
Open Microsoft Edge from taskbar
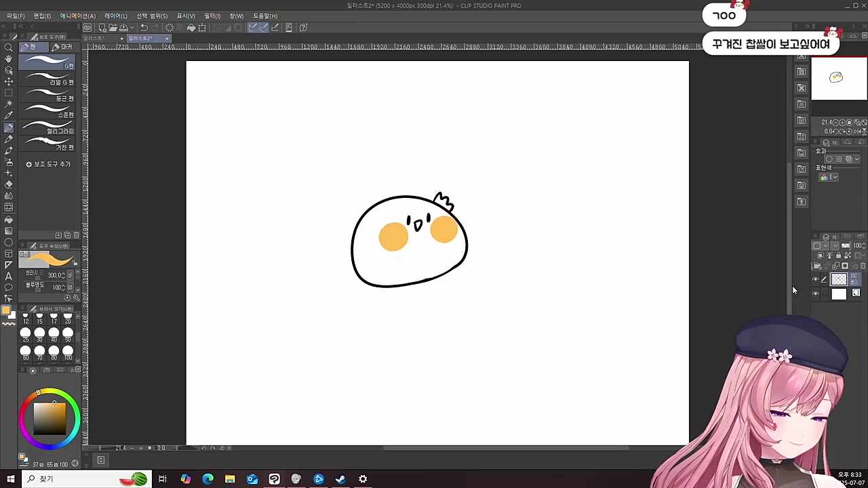pos(208,479)
